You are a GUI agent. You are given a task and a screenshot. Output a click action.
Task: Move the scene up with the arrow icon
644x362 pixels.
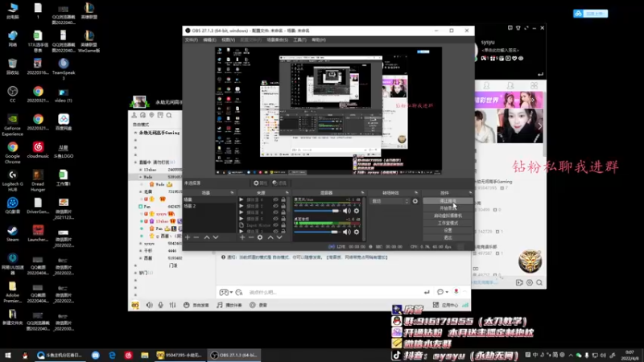coord(207,237)
